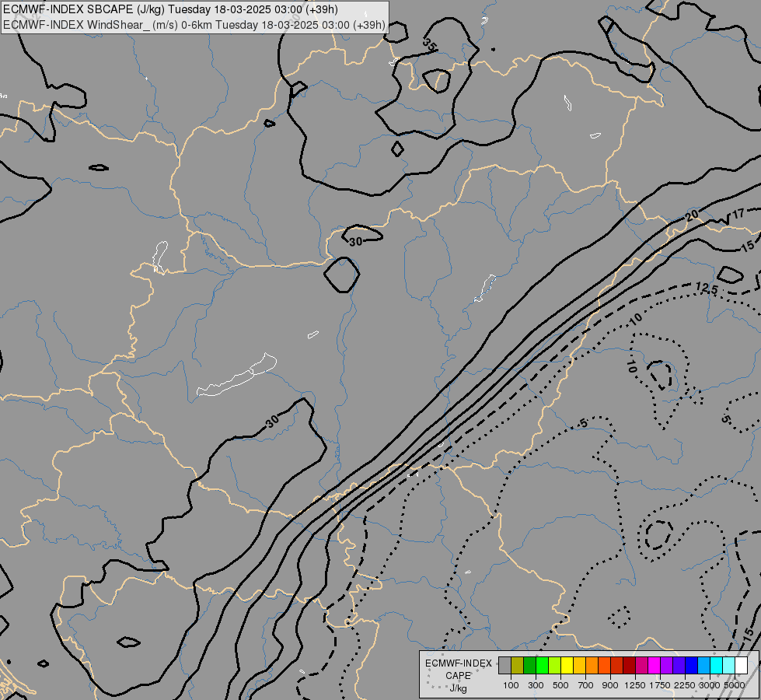Click the "500" legend tick label
Screen dimensions: 761x700
(560, 685)
